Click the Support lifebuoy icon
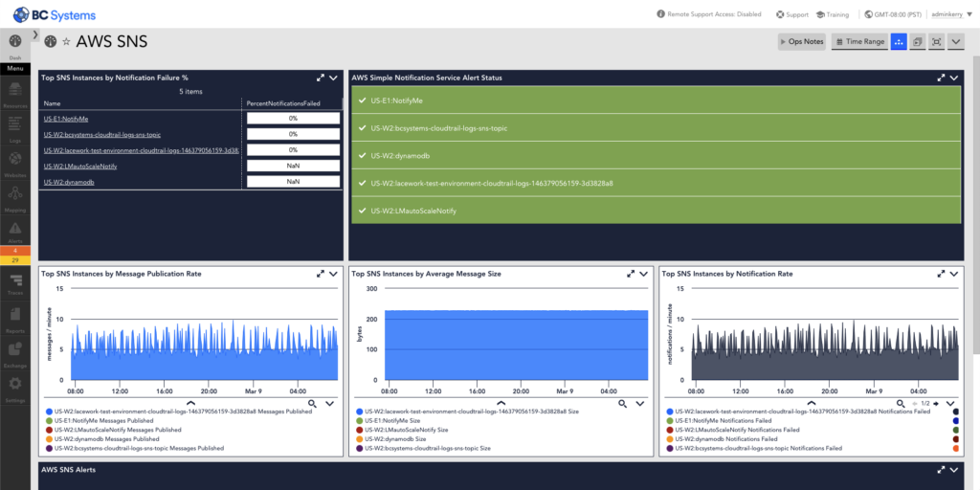This screenshot has width=980, height=490. click(x=780, y=13)
